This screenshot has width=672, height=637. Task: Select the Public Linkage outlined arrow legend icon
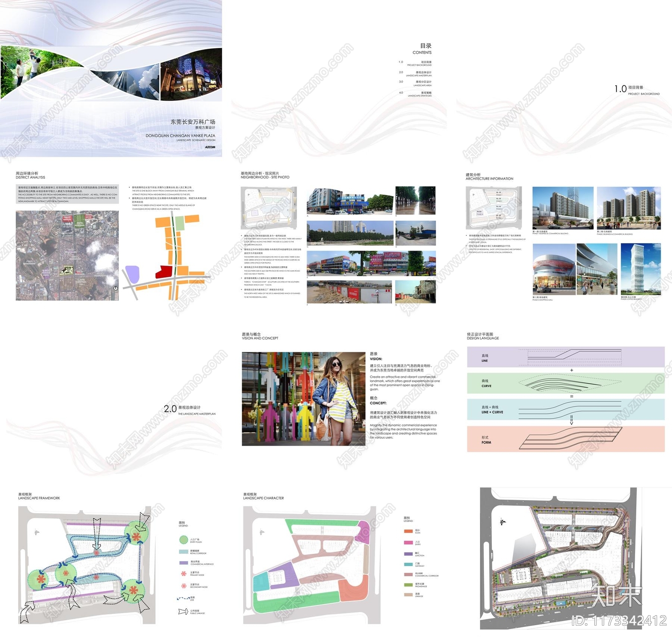pos(183,611)
